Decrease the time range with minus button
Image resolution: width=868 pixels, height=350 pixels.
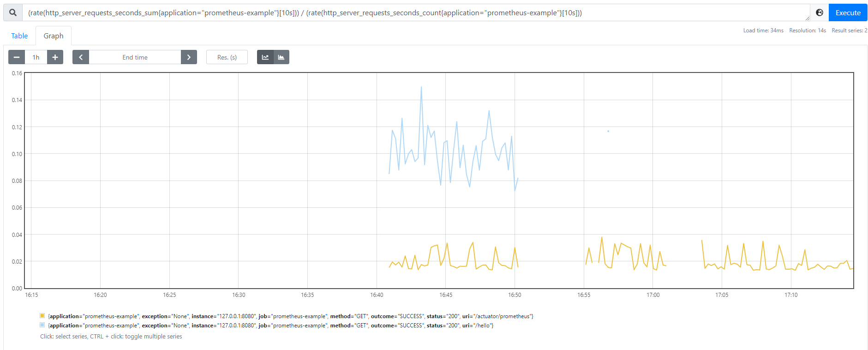coord(17,57)
